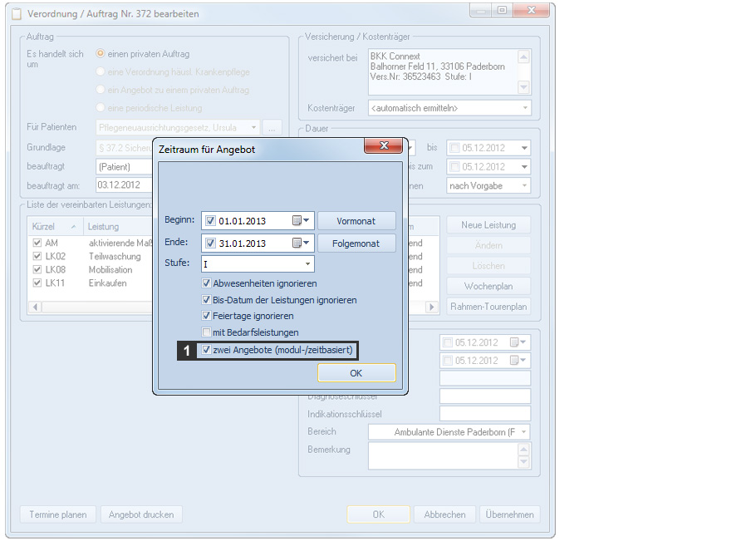Viewport: 756px width, 541px height.
Task: Click the Löschen button
Action: tap(488, 266)
